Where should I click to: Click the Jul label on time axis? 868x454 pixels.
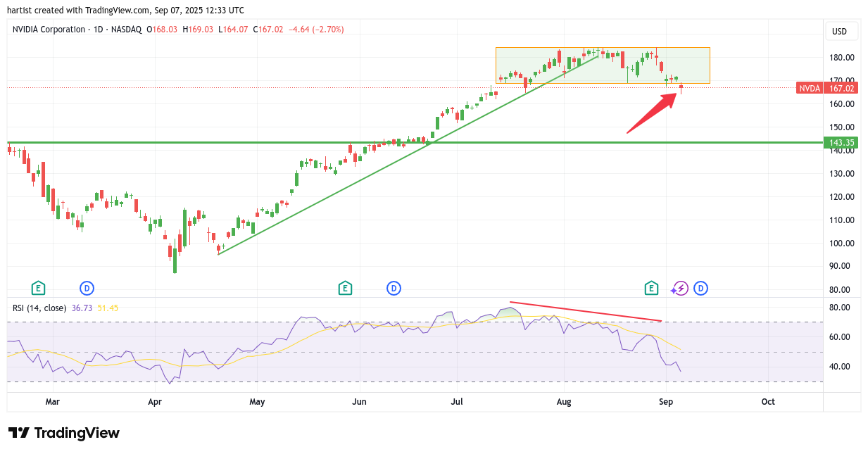coord(458,402)
